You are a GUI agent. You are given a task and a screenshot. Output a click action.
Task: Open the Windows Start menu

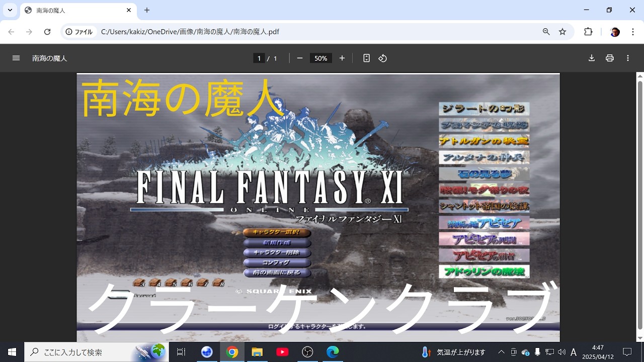pos(12,352)
